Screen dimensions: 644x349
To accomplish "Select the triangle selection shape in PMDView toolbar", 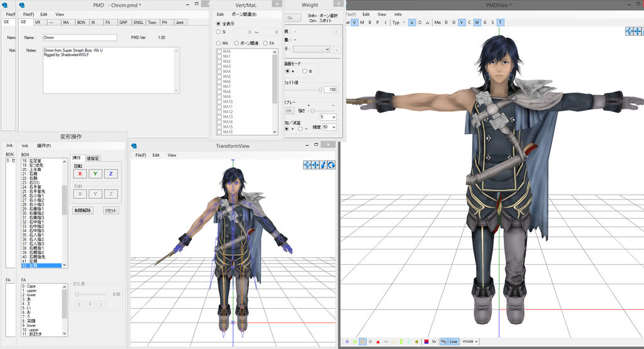I will (x=428, y=23).
